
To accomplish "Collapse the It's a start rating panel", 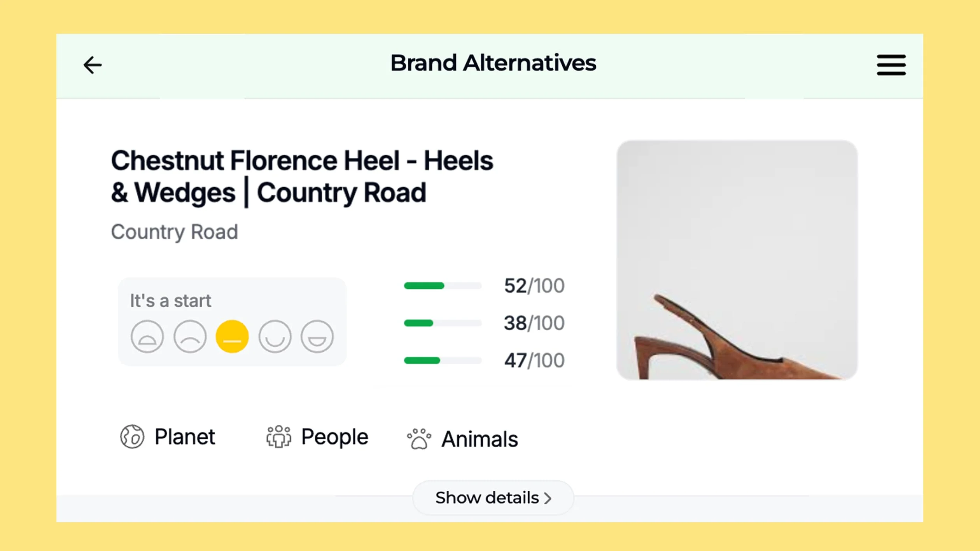I will [171, 300].
